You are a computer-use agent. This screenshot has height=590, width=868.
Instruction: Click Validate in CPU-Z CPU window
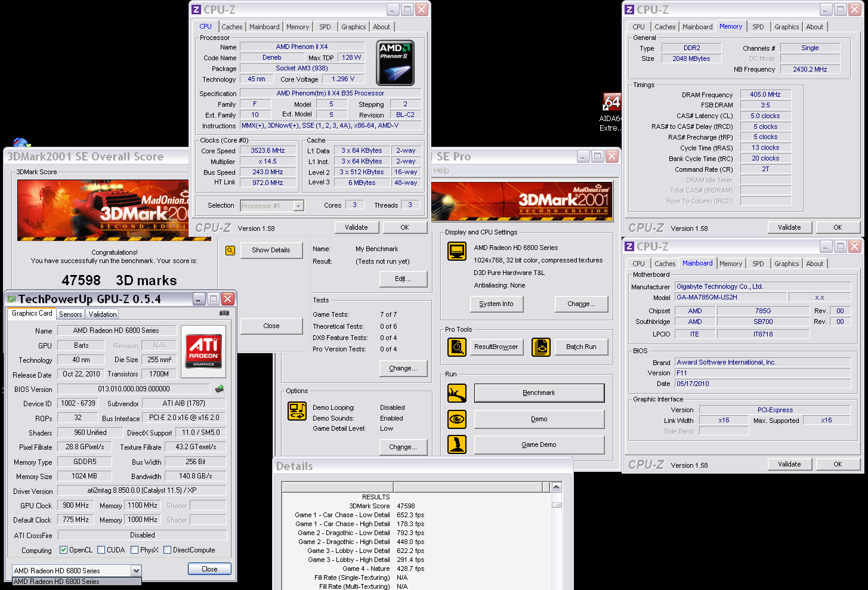[356, 227]
